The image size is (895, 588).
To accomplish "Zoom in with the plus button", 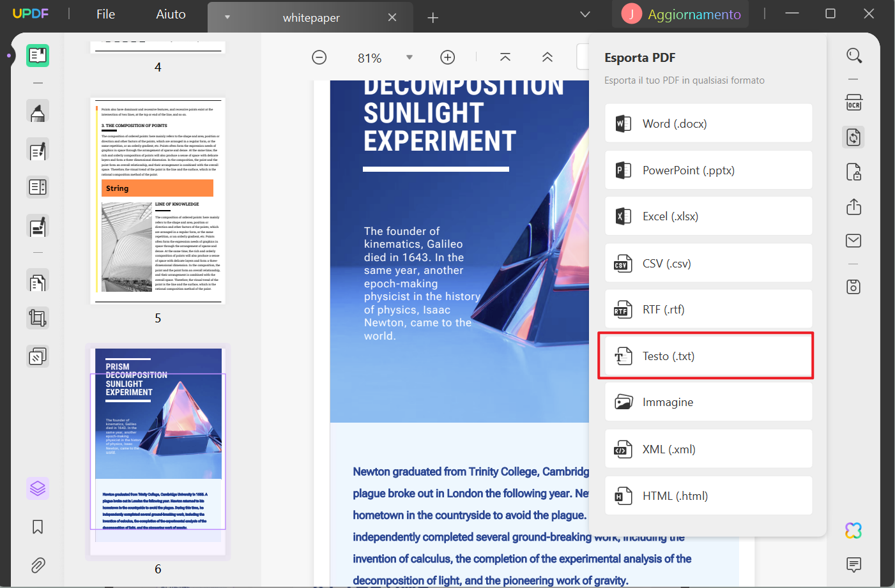I will tap(448, 57).
